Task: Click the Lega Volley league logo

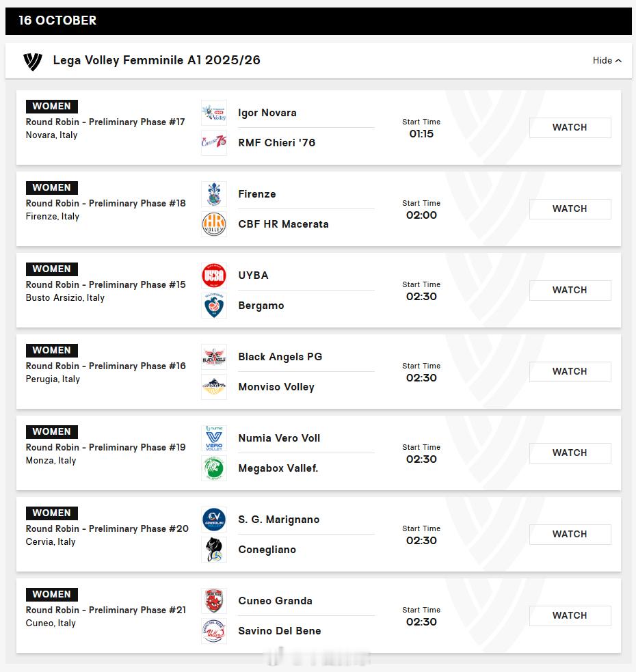Action: point(32,61)
